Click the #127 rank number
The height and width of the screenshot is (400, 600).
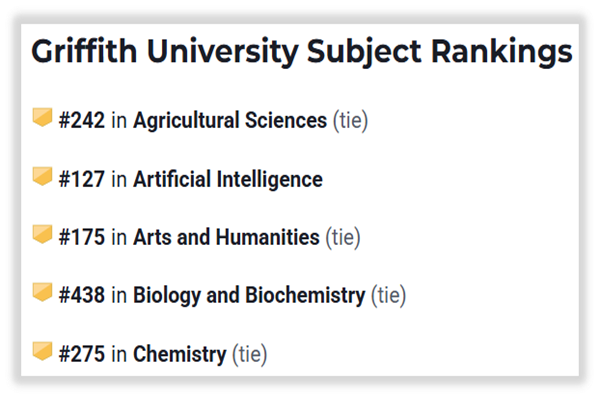click(x=82, y=180)
